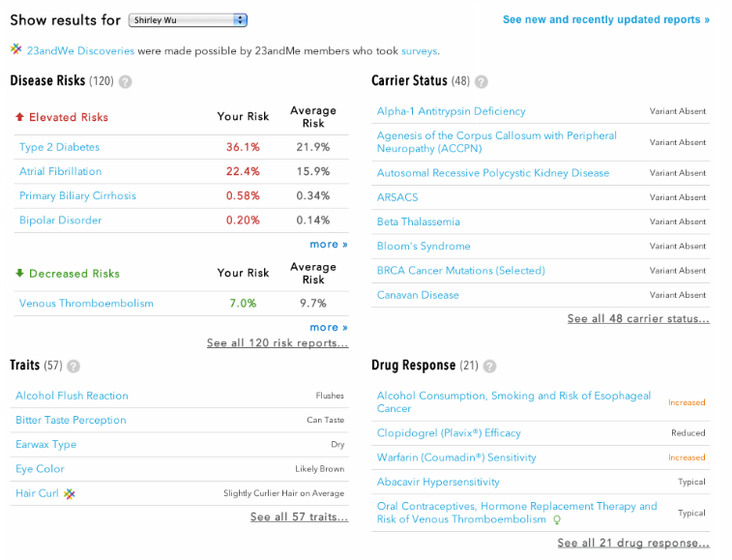
Task: Click the Can Taste result text
Action: [x=325, y=420]
